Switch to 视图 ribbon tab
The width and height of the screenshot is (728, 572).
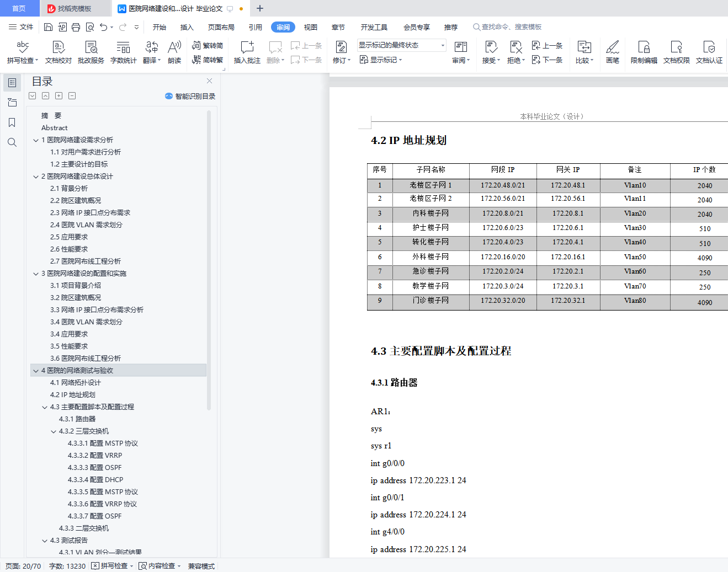tap(311, 27)
